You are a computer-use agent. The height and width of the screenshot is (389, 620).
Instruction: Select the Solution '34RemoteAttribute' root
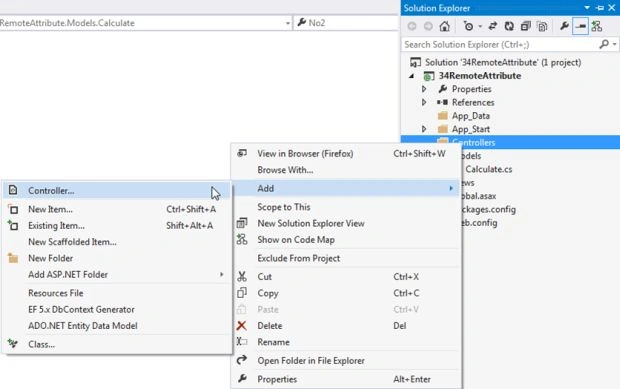tap(503, 62)
